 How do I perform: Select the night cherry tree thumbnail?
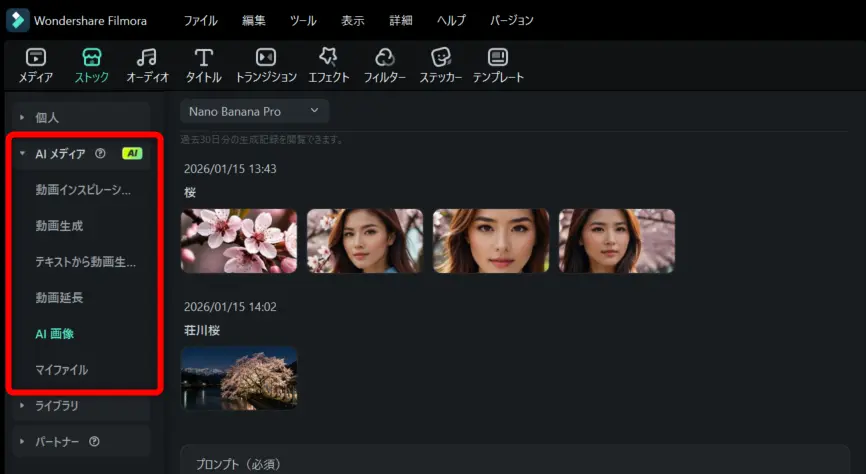pos(239,378)
